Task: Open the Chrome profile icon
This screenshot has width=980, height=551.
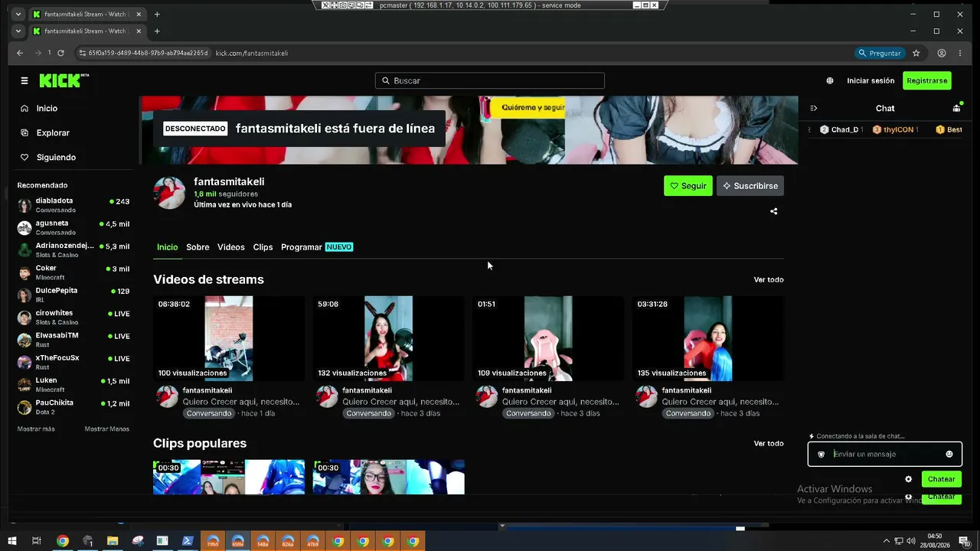Action: click(942, 53)
